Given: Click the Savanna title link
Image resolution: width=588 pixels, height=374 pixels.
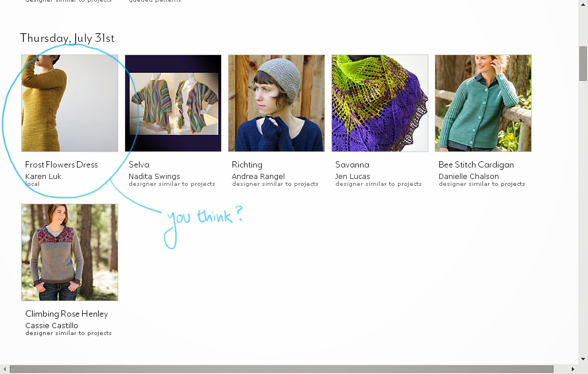Looking at the screenshot, I should (x=352, y=165).
